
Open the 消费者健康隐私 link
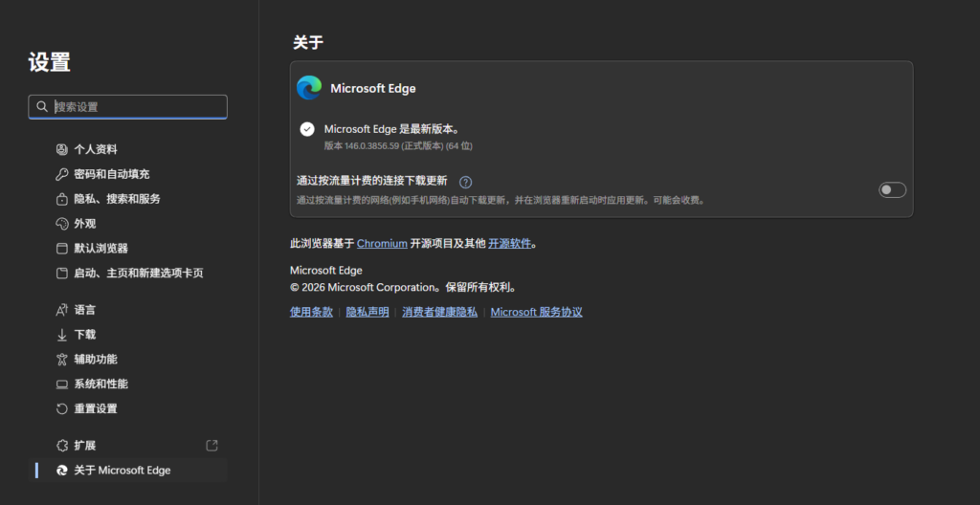coord(440,312)
